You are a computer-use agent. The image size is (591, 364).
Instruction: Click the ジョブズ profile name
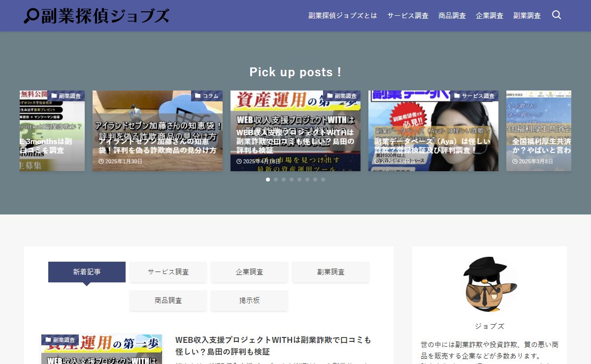pos(490,326)
